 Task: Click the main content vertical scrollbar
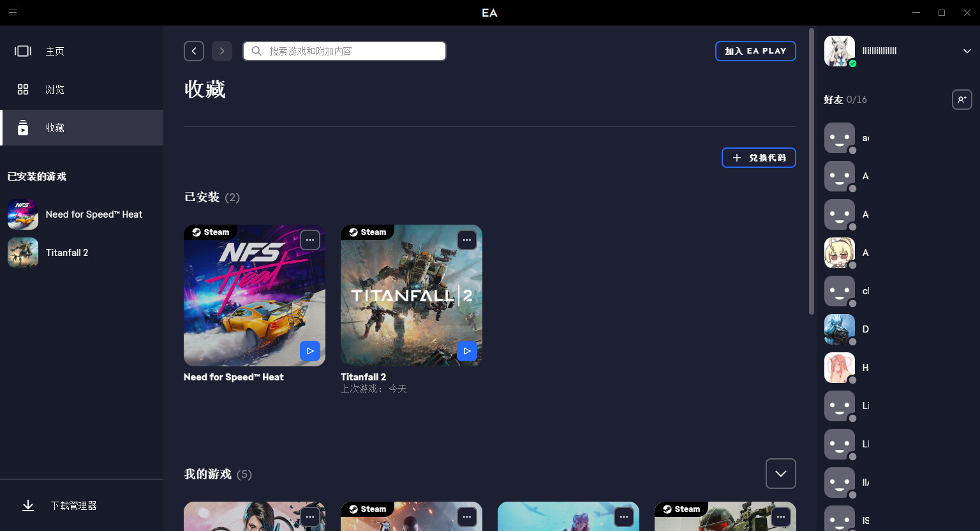pyautogui.click(x=812, y=171)
